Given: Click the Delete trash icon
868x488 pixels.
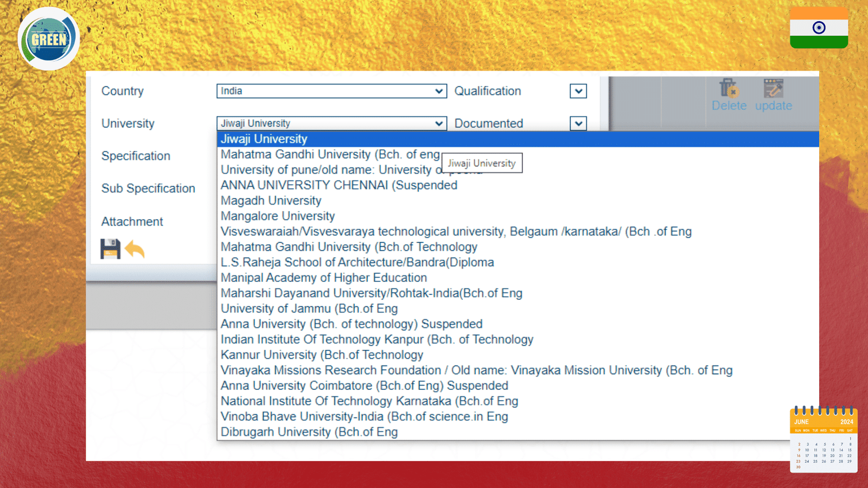Looking at the screenshot, I should point(728,88).
